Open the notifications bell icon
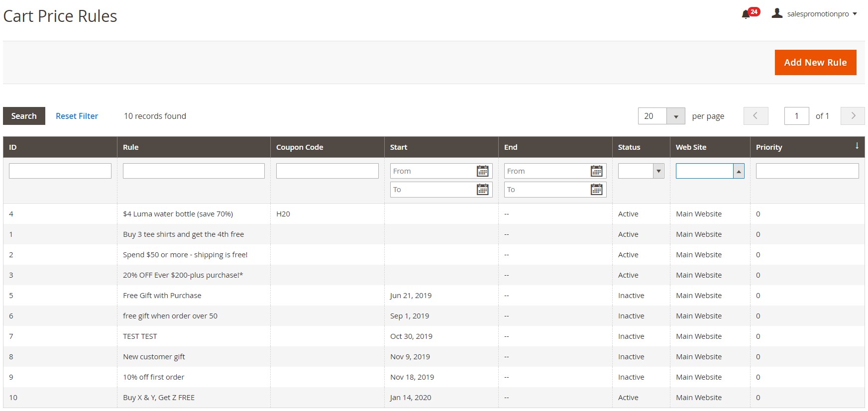Viewport: 868px width, 411px height. point(746,14)
